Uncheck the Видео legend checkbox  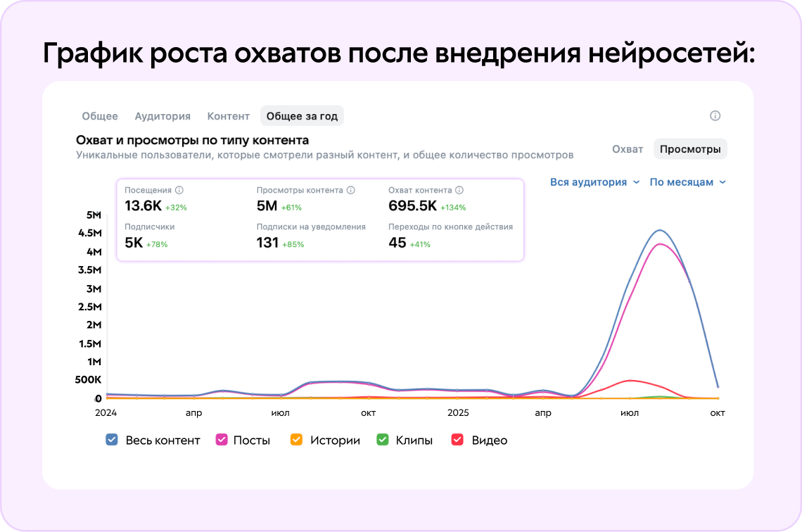tap(459, 440)
